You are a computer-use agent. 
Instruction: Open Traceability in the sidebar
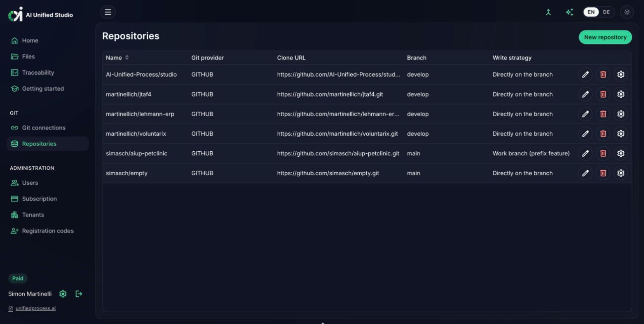(x=47, y=73)
